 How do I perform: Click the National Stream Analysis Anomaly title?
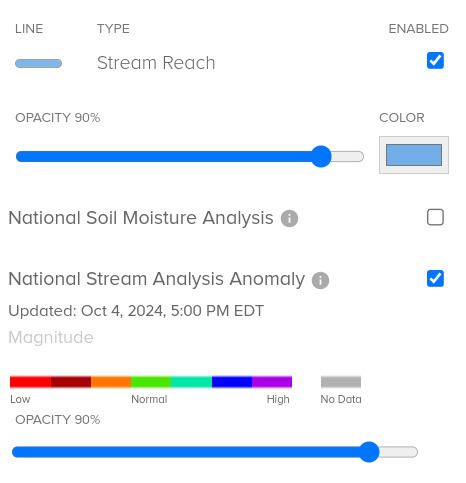(x=156, y=279)
